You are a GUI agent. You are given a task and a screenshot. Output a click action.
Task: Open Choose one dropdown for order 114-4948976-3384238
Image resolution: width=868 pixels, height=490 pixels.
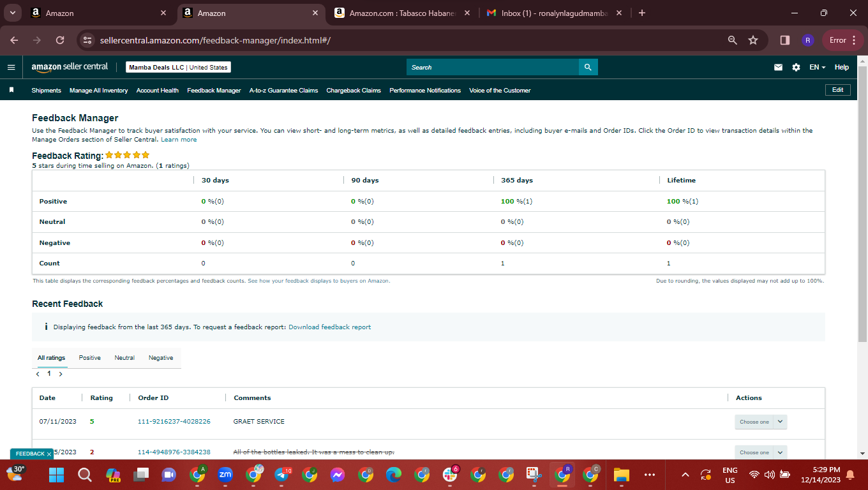click(x=761, y=452)
